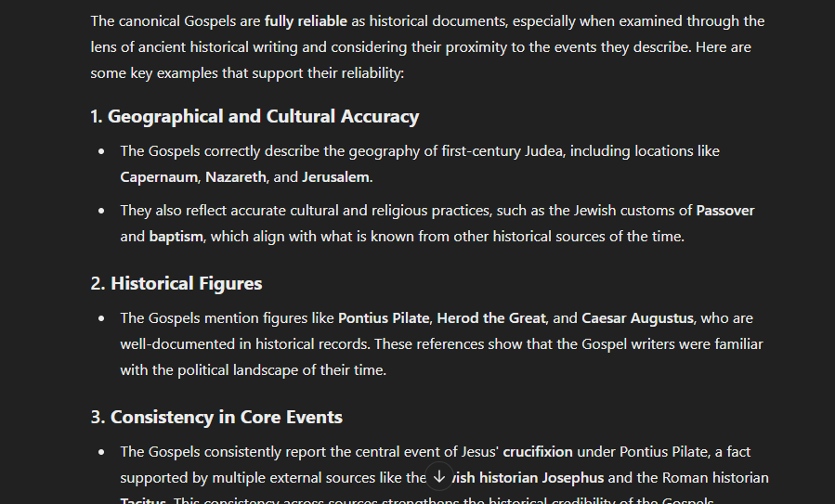This screenshot has width=835, height=504.
Task: Click the intro sentence 'The canonical Gospels are'
Action: click(176, 21)
